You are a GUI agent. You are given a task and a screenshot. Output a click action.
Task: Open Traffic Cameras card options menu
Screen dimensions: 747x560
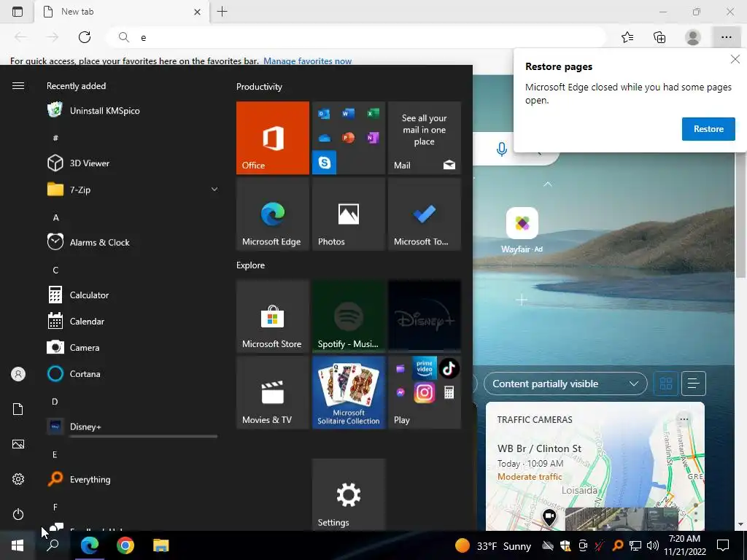coord(684,419)
